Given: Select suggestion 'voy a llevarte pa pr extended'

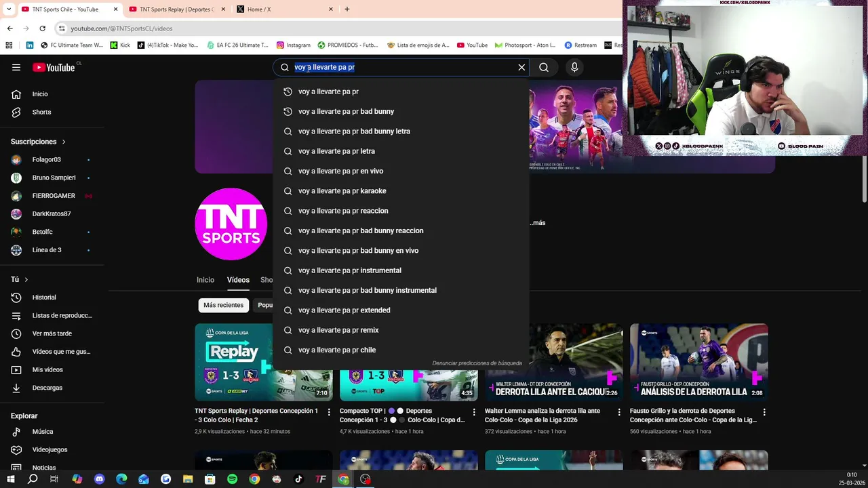Looking at the screenshot, I should point(401,310).
